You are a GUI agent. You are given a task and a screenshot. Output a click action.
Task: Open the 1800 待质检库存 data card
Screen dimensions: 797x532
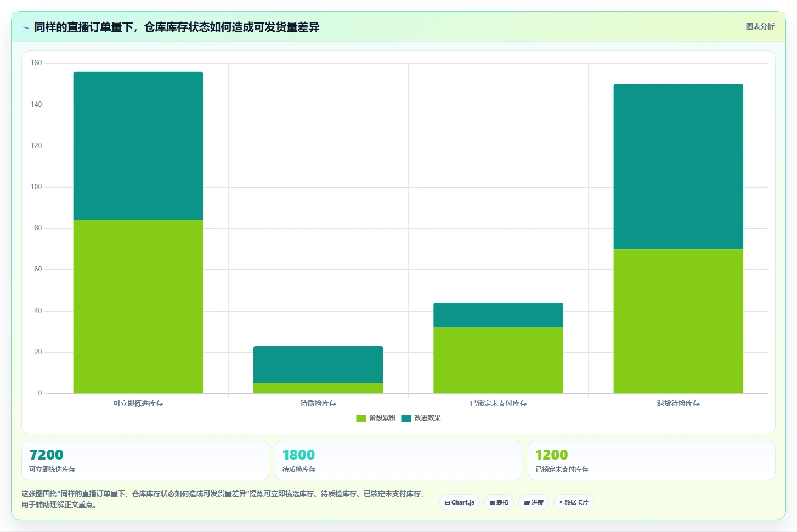point(398,460)
